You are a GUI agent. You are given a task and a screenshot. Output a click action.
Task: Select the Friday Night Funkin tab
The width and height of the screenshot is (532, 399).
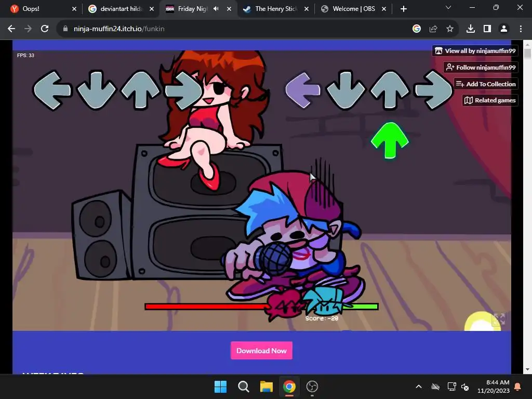(198, 9)
